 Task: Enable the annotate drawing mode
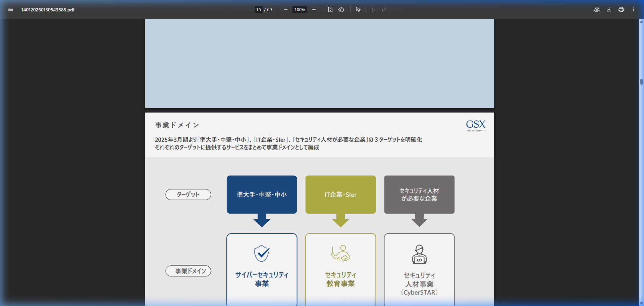pos(358,9)
